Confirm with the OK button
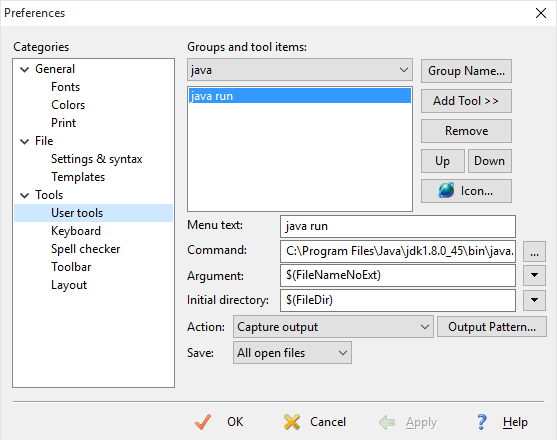The image size is (557, 440). coord(220,422)
